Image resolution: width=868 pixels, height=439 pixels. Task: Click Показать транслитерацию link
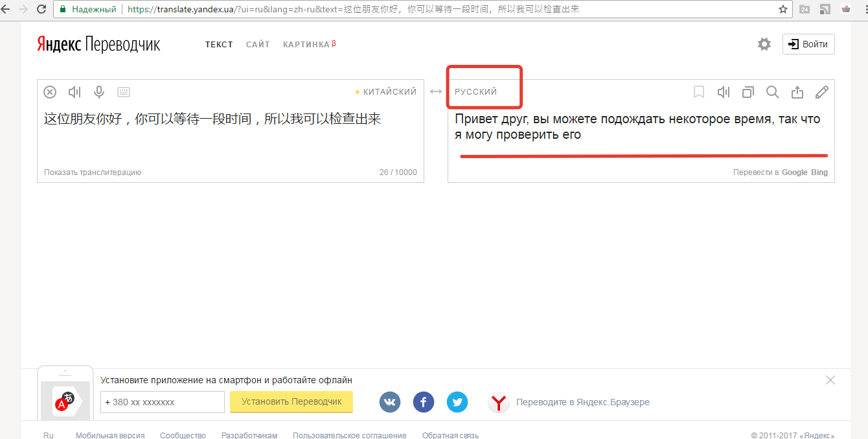[x=93, y=172]
